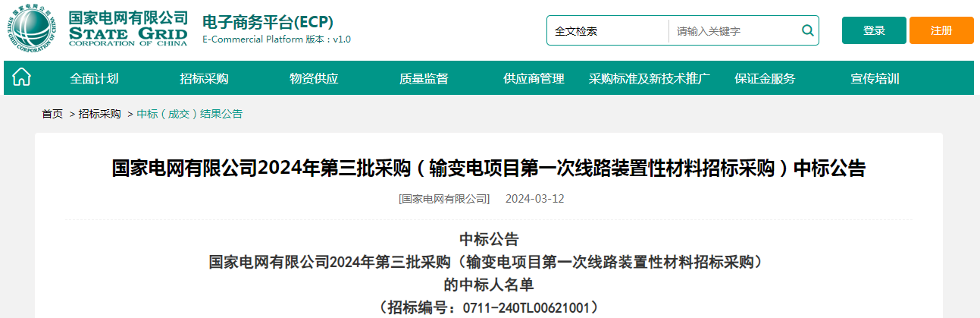Click the 首页 breadcrumb link
Image resolution: width=980 pixels, height=318 pixels.
[x=52, y=114]
